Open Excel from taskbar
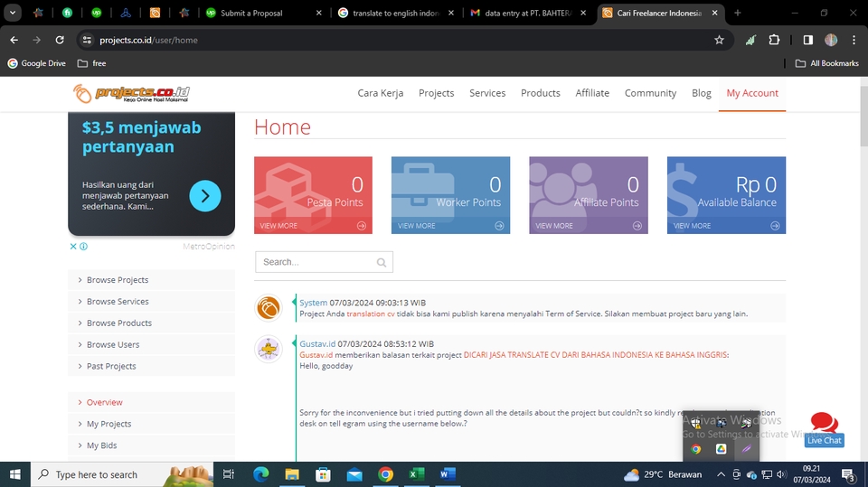The image size is (868, 487). pyautogui.click(x=416, y=474)
